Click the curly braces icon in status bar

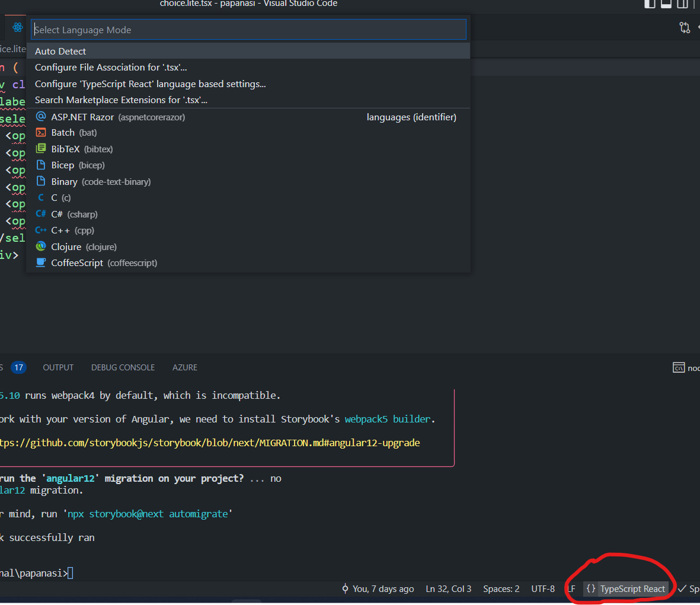pos(590,589)
